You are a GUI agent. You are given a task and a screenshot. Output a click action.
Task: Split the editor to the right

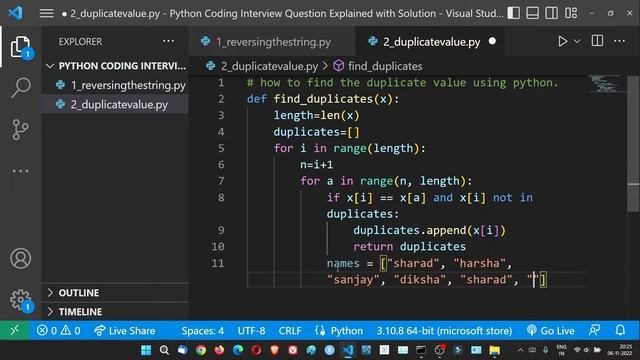click(597, 41)
